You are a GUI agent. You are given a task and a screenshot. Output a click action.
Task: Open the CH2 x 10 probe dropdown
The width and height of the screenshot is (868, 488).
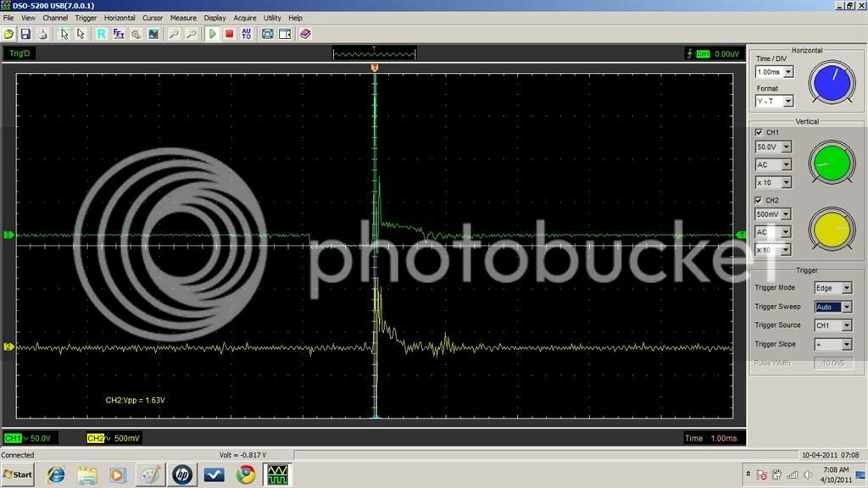(786, 250)
